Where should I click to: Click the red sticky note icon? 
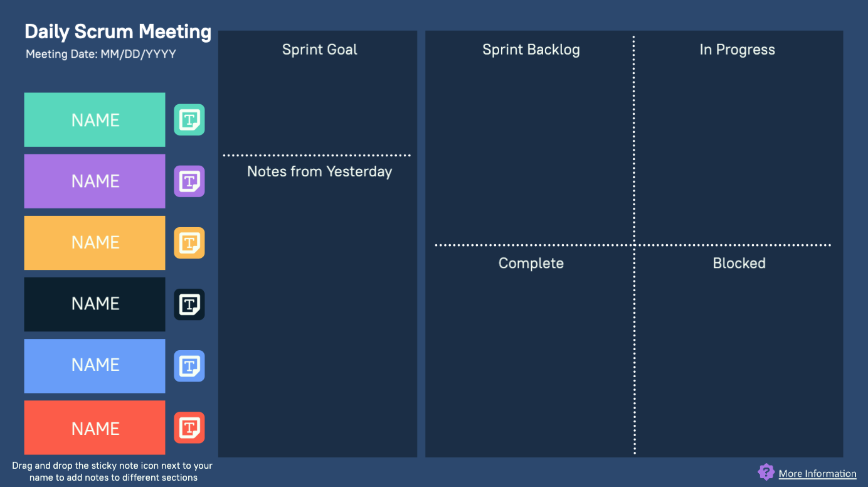189,427
